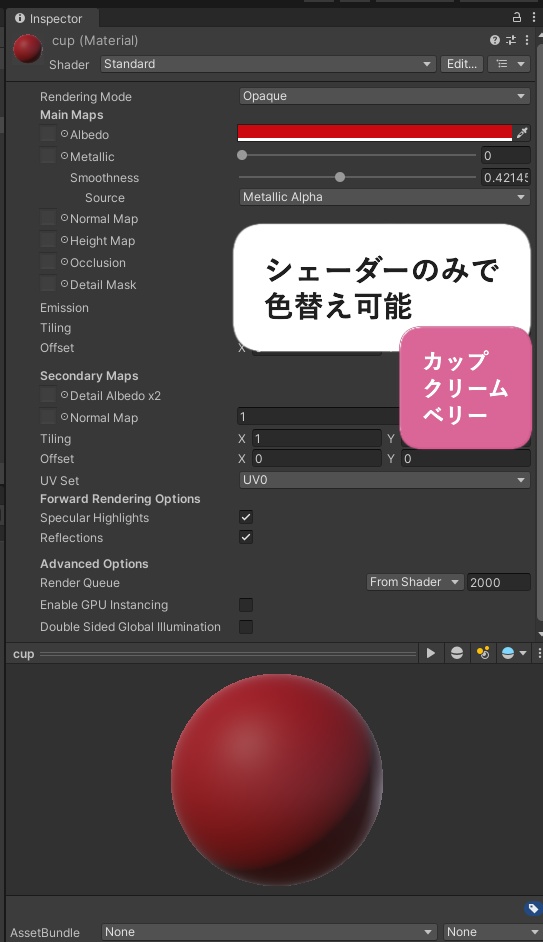Image resolution: width=543 pixels, height=942 pixels.
Task: Toggle Specular Highlights checkbox
Action: tap(246, 517)
